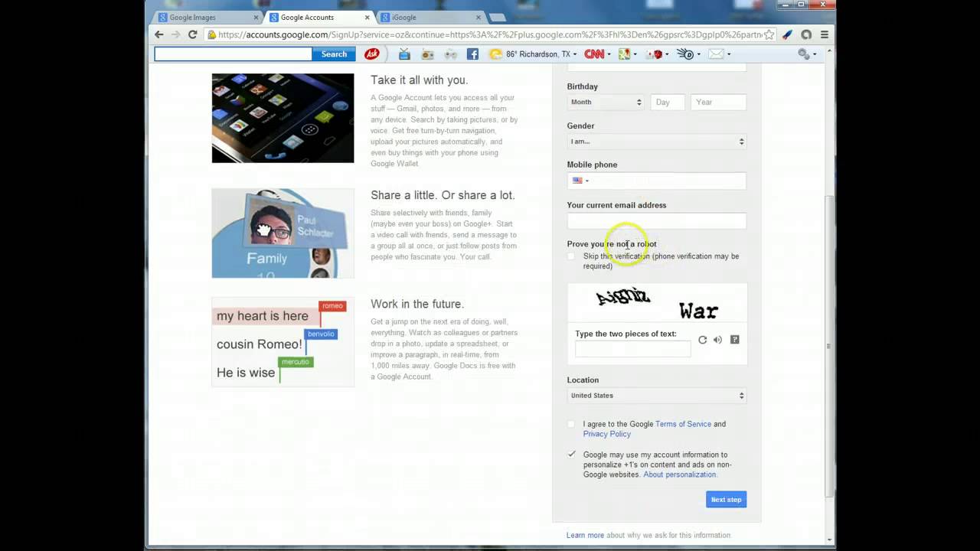Image resolution: width=980 pixels, height=551 pixels.
Task: Open the Privacy Policy link
Action: click(607, 434)
